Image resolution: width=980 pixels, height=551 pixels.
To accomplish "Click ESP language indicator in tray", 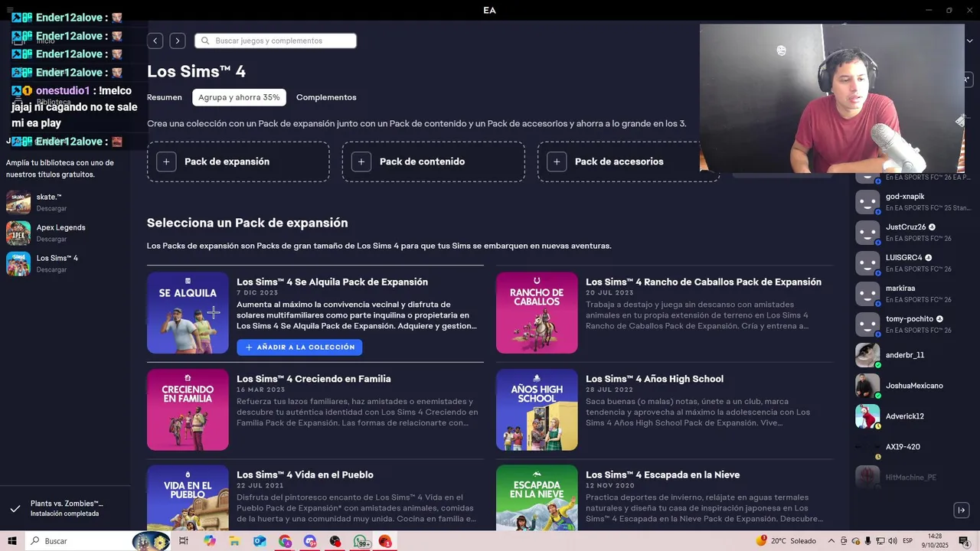I will point(907,541).
